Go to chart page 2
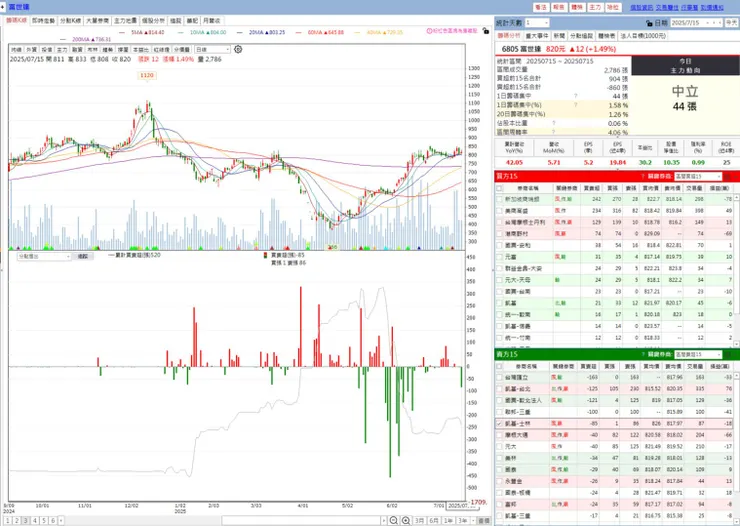 point(17,520)
